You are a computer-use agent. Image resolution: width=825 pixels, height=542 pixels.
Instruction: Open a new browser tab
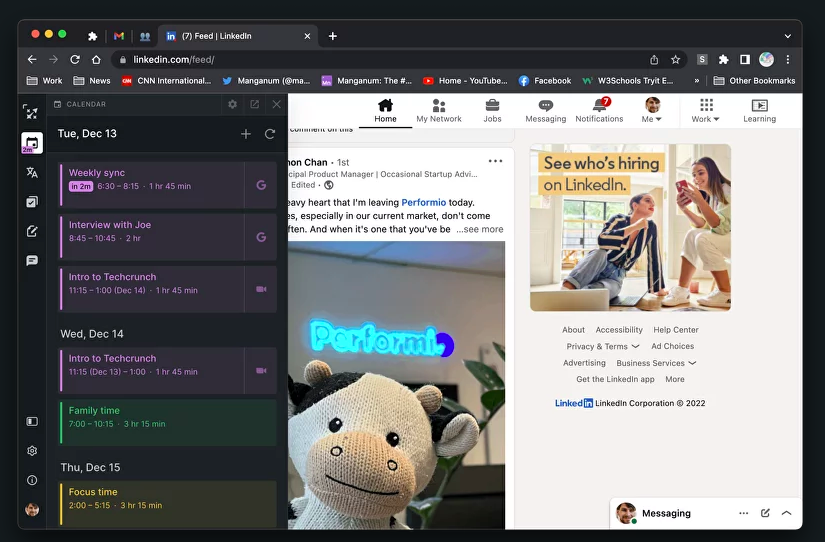point(333,36)
